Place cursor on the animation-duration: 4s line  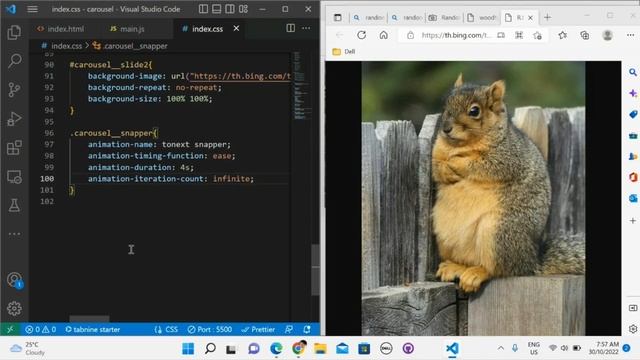(141, 167)
